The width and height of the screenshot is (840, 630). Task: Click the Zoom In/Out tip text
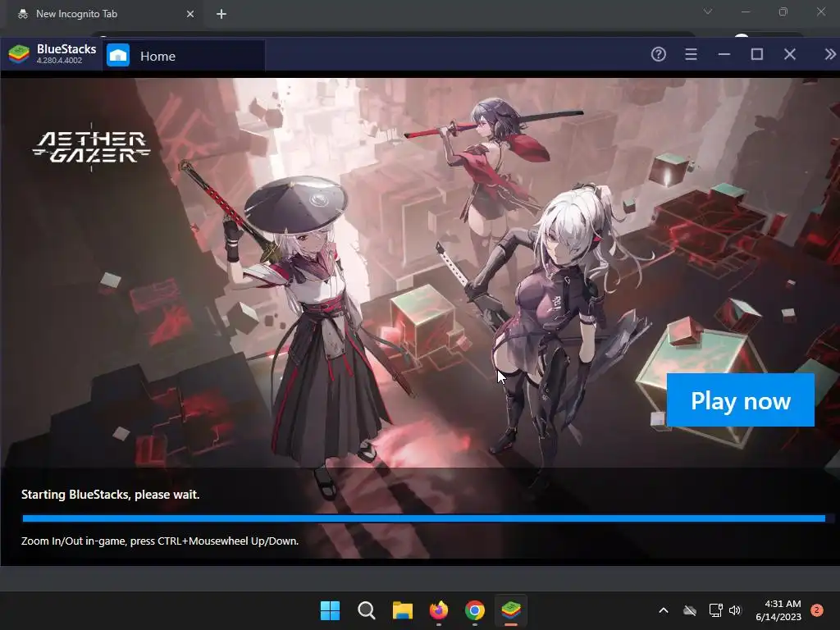[x=160, y=541]
